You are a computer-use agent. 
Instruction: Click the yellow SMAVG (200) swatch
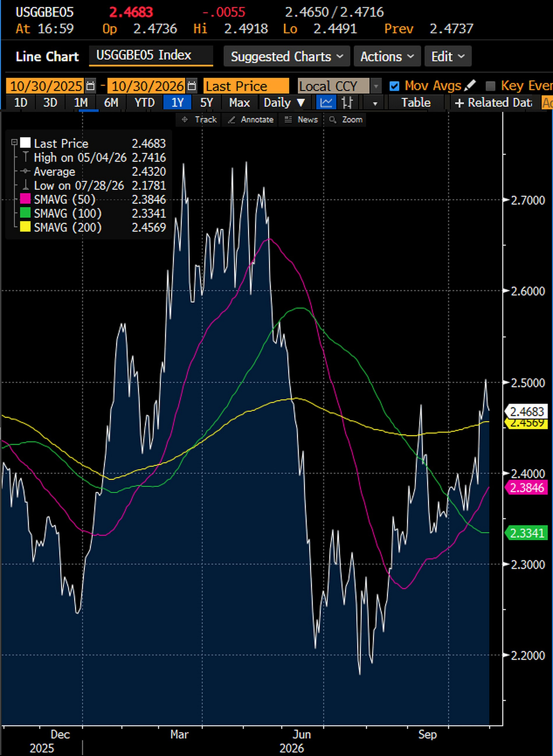click(x=25, y=227)
